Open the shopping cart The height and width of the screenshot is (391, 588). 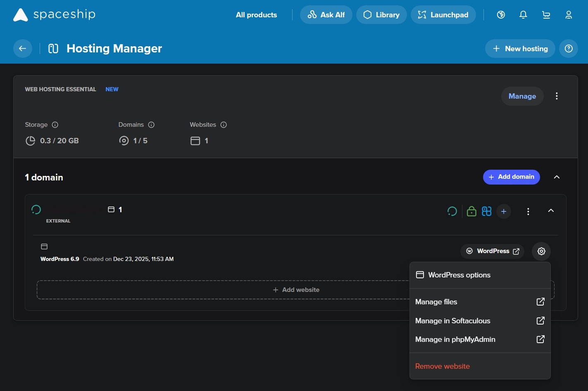point(546,14)
